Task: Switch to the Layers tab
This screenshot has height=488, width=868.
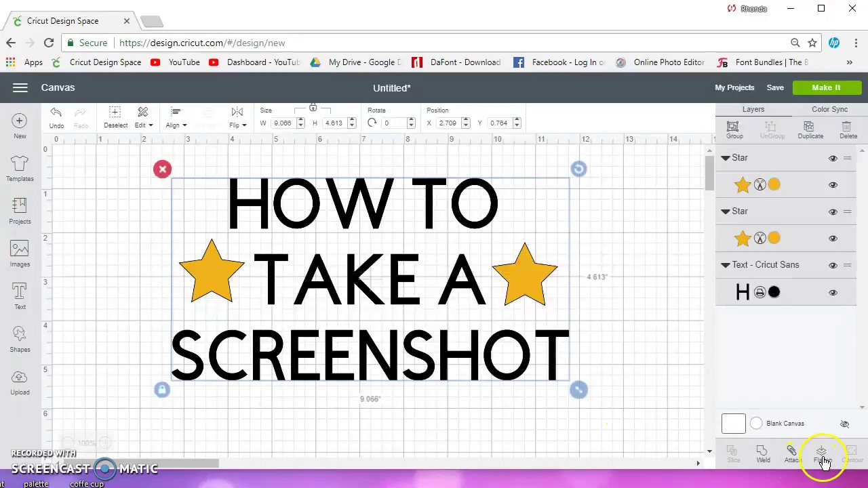Action: (753, 109)
